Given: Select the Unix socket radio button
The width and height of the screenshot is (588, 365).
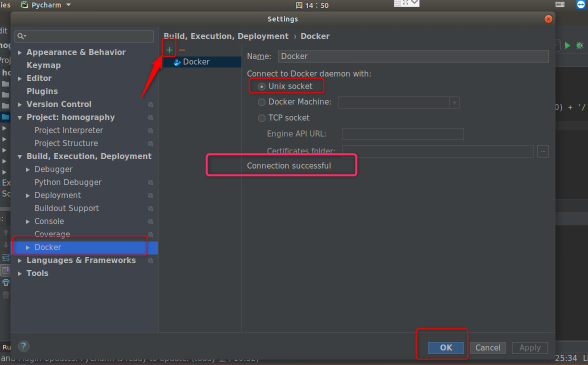Looking at the screenshot, I should coord(262,86).
